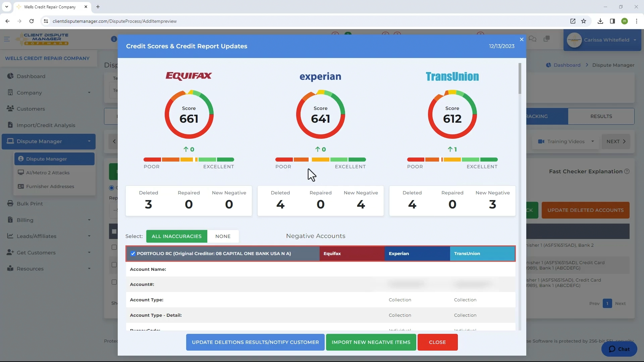Click TransUnion New Negative count 3

[x=492, y=204]
